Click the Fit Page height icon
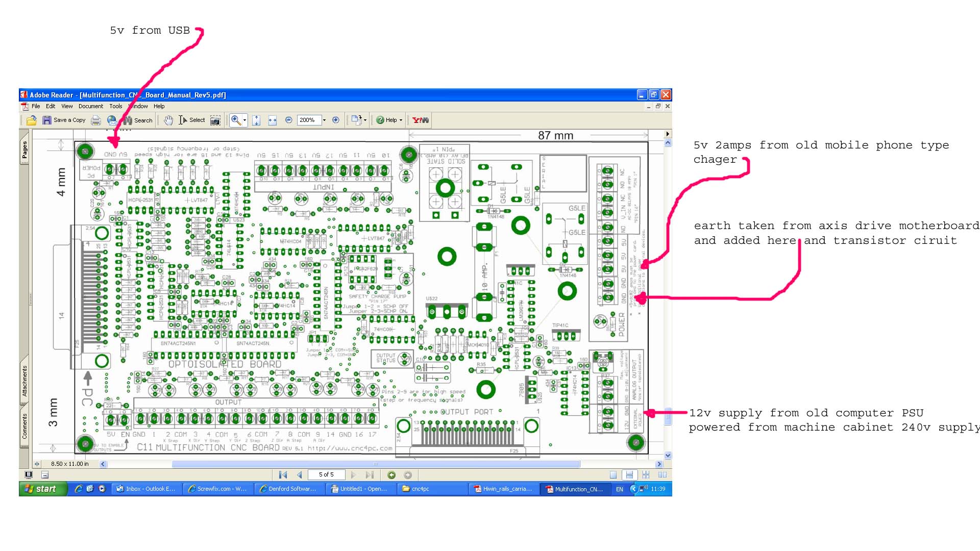Image resolution: width=980 pixels, height=551 pixels. click(x=256, y=120)
